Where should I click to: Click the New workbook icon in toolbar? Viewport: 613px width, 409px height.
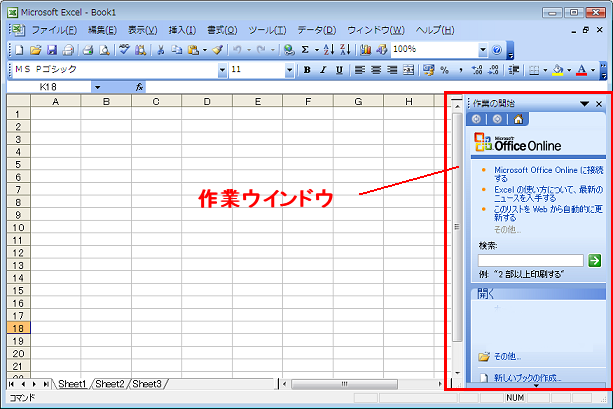(x=19, y=50)
